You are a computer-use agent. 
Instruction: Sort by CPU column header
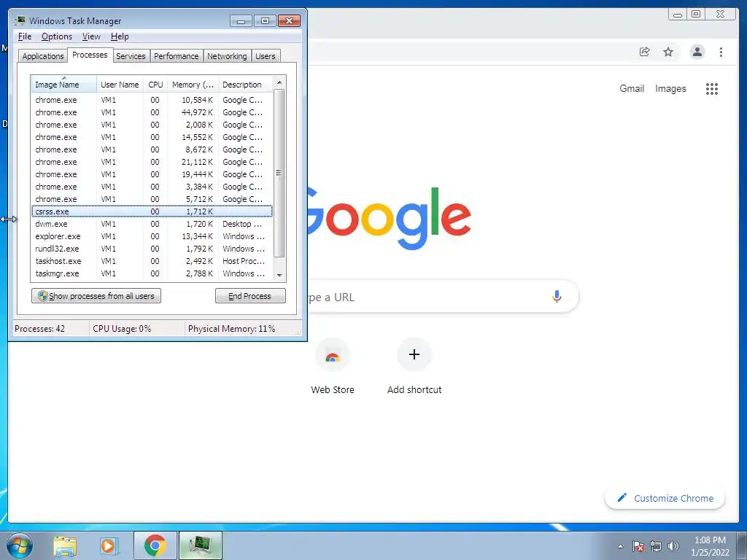[x=155, y=85]
